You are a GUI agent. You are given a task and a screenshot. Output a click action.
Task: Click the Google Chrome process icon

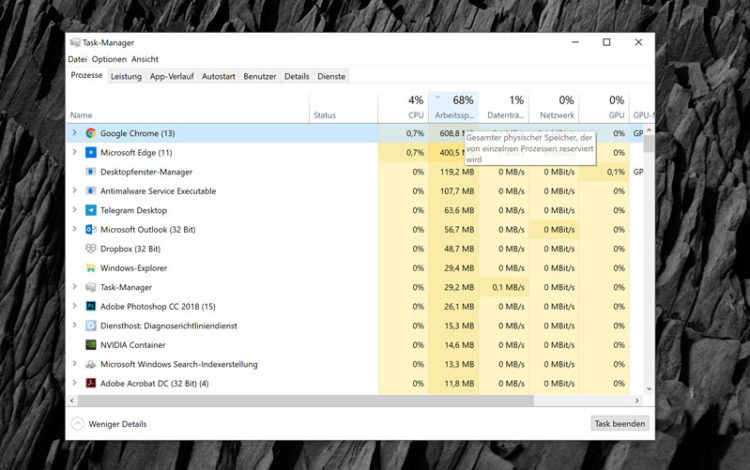pyautogui.click(x=90, y=133)
